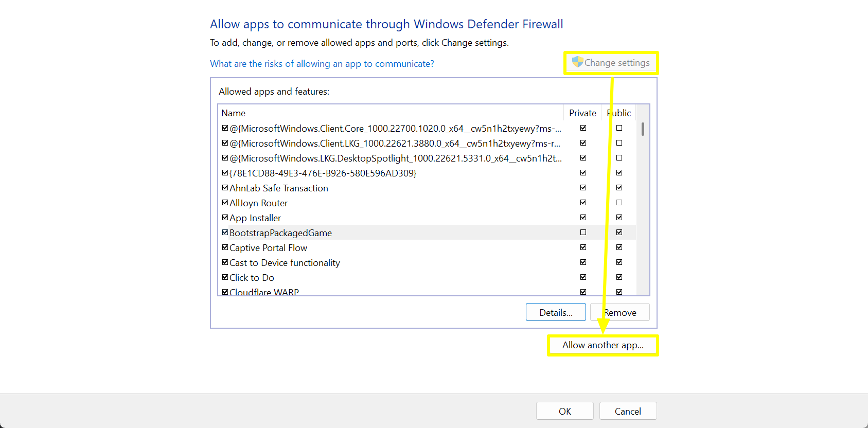
Task: Disable Private access for Cast to Device functionality
Action: coord(583,262)
